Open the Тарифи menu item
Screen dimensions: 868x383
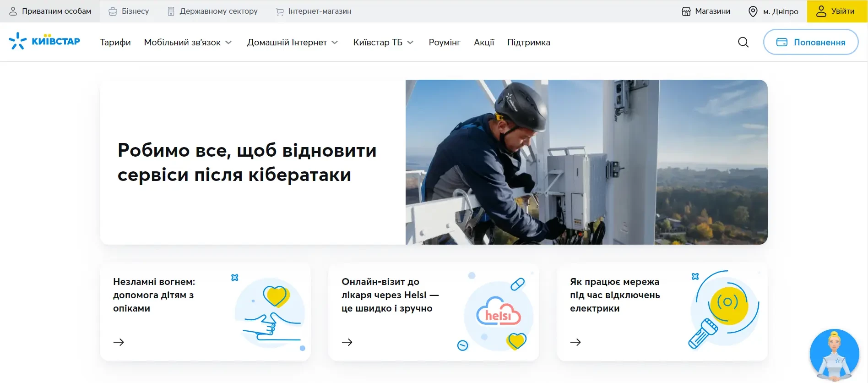tap(115, 43)
